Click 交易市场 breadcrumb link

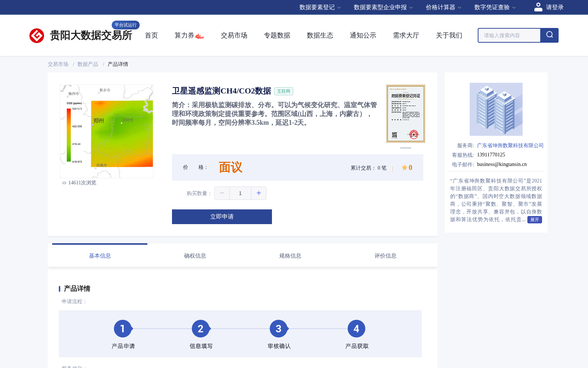pyautogui.click(x=58, y=64)
